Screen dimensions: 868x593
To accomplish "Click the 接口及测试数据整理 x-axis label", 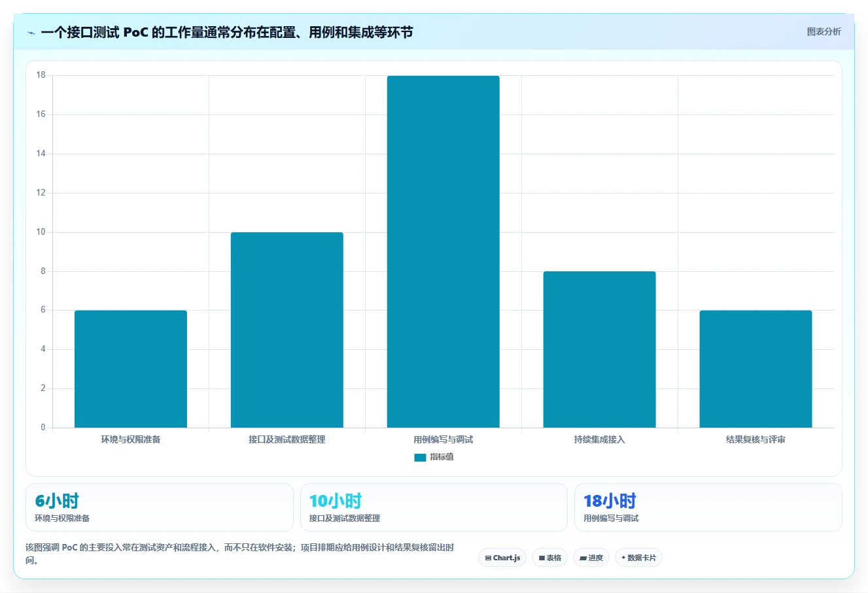I will pyautogui.click(x=287, y=439).
